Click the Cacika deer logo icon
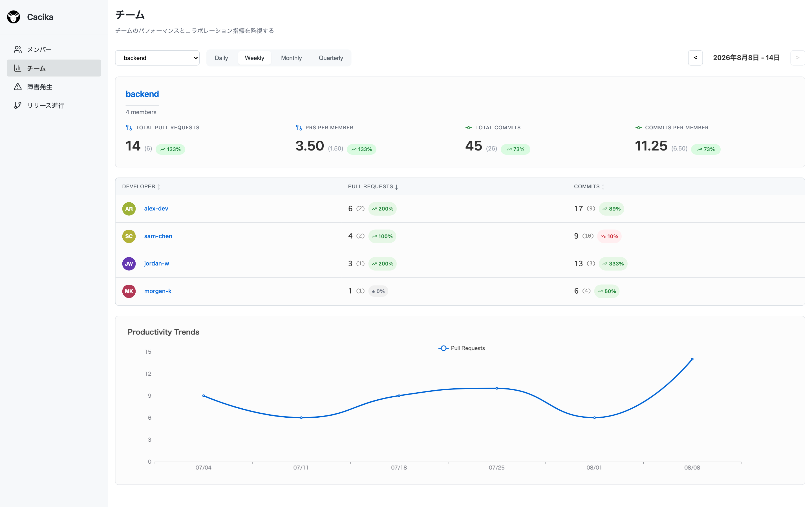The width and height of the screenshot is (812, 507). coord(14,17)
